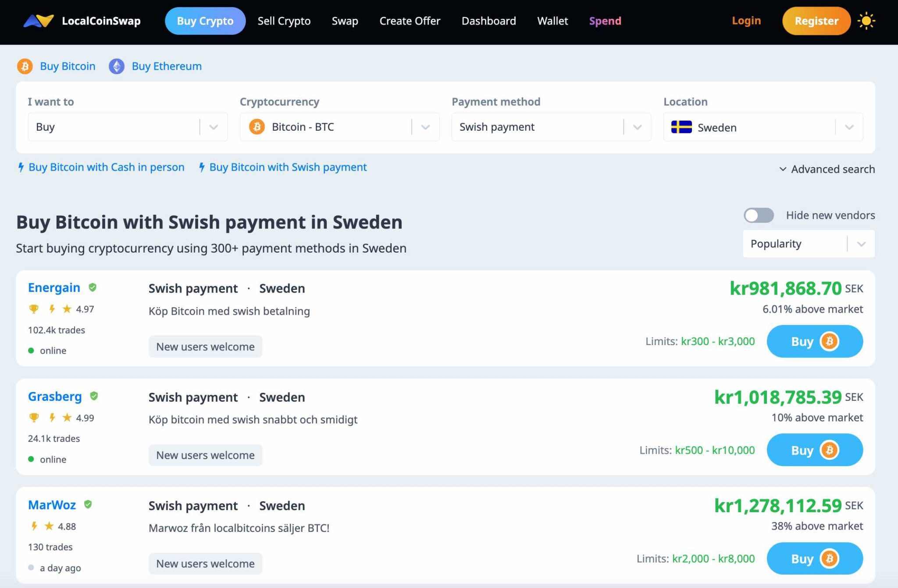This screenshot has width=898, height=588.
Task: Click the Ethereum icon beside Buy Ethereum
Action: click(117, 66)
